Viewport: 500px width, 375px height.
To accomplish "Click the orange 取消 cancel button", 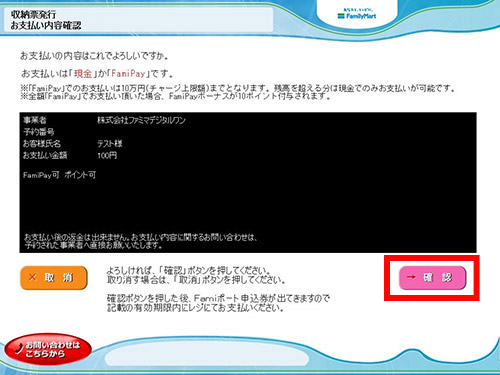I will 54,278.
